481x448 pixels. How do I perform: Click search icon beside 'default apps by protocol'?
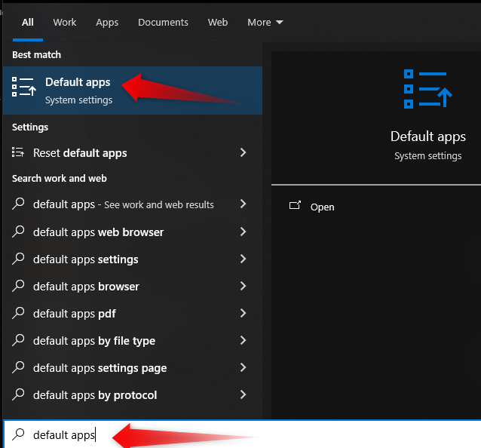pos(18,394)
